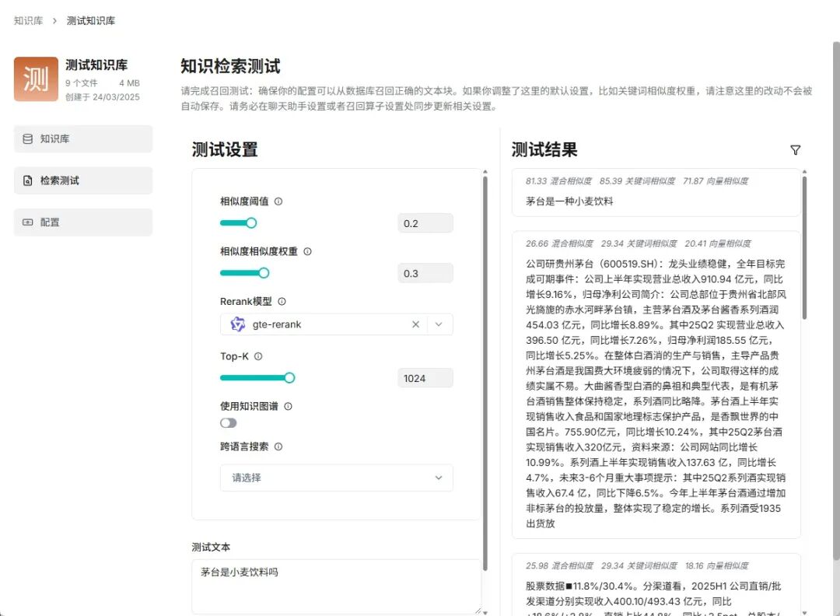Viewport: 840px width, 616px height.
Task: Enable the 使用知识图谱 toggle switch
Action: [229, 422]
